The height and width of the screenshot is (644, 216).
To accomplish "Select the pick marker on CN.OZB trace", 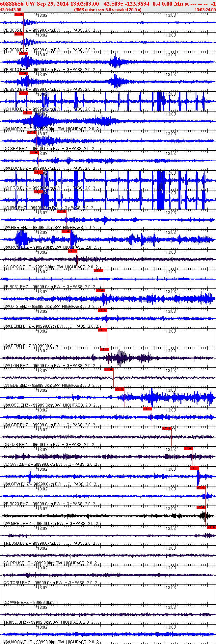I will [x=167, y=429].
